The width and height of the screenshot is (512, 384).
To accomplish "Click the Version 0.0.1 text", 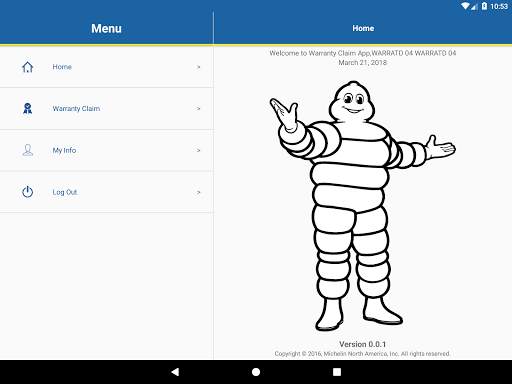I will tap(363, 344).
